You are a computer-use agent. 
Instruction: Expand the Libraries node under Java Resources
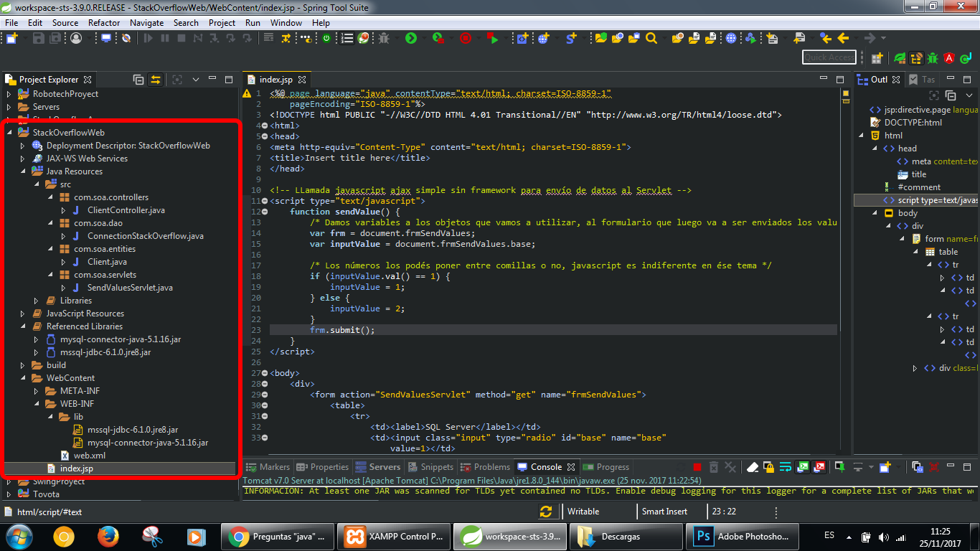37,301
